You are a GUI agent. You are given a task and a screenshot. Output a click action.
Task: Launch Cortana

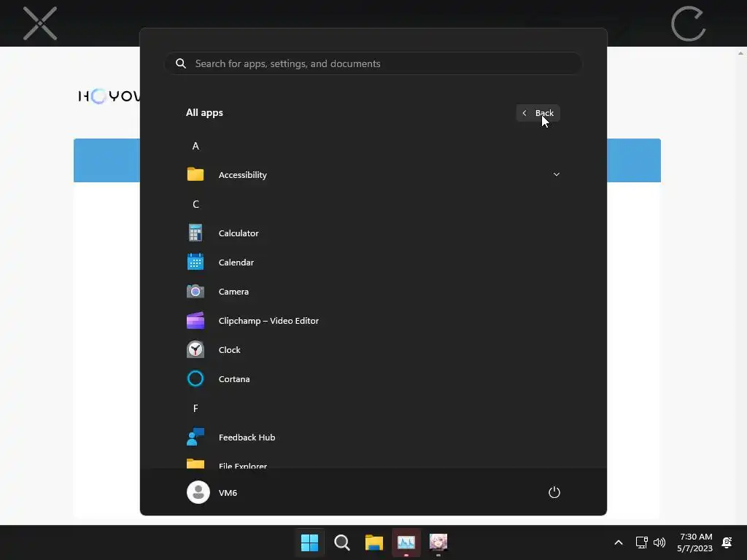click(373, 379)
